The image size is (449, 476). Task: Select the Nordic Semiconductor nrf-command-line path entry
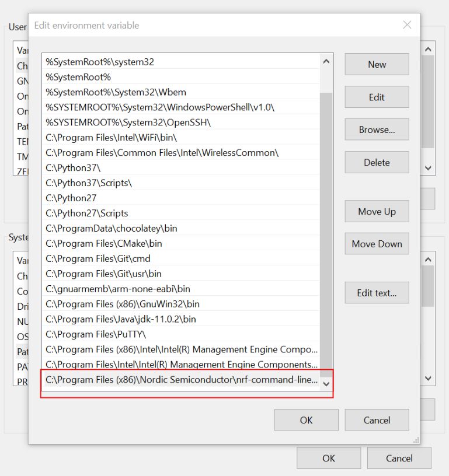click(181, 380)
